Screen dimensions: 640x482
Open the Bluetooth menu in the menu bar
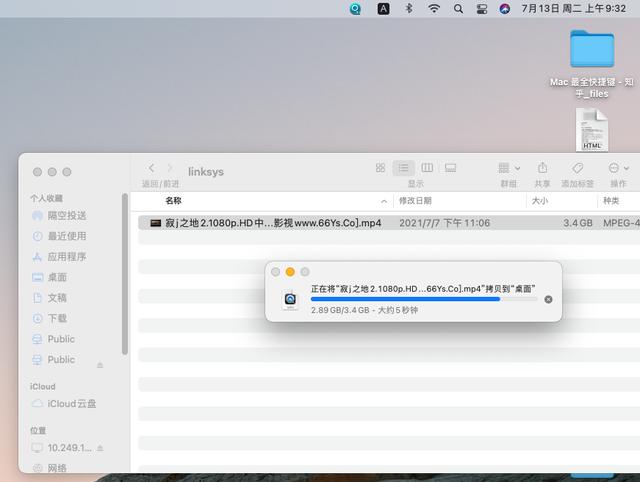(x=409, y=9)
